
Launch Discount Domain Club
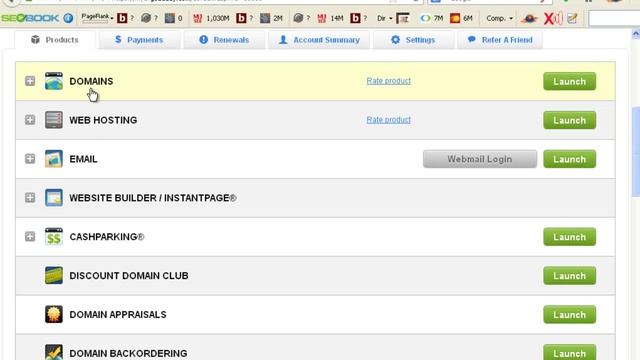(569, 276)
